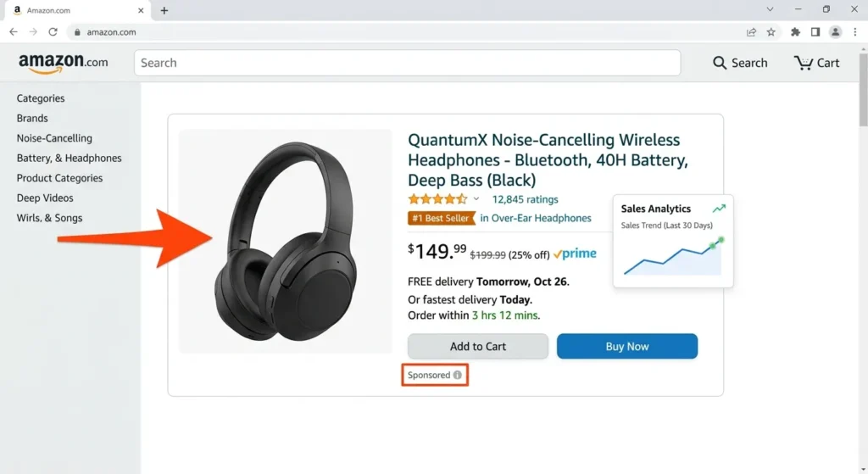Open the Chrome three-dot menu
The image size is (868, 474).
click(854, 32)
